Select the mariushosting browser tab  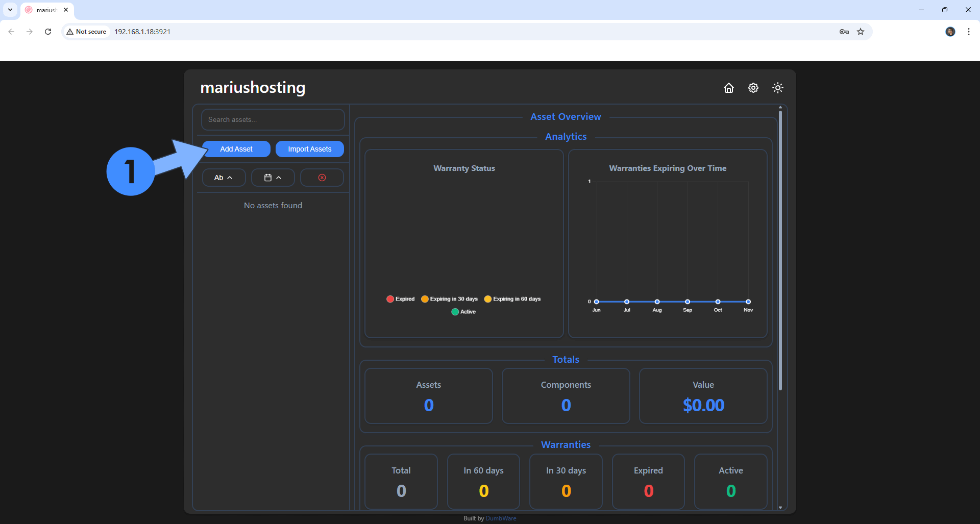(x=46, y=10)
